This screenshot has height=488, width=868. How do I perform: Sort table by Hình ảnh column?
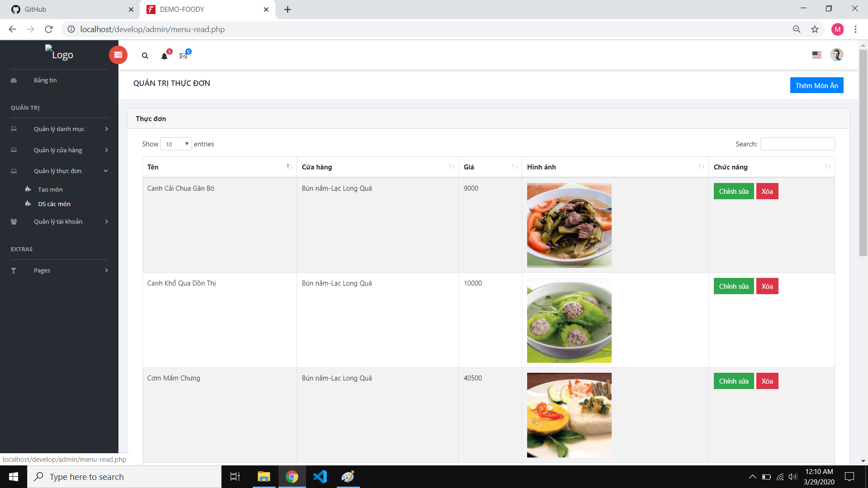[615, 167]
